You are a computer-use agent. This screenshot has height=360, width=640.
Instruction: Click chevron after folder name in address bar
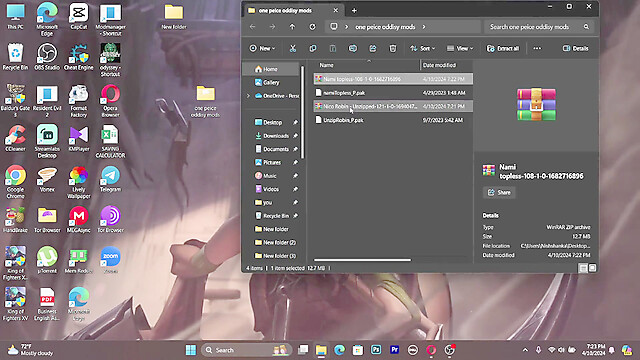point(424,27)
